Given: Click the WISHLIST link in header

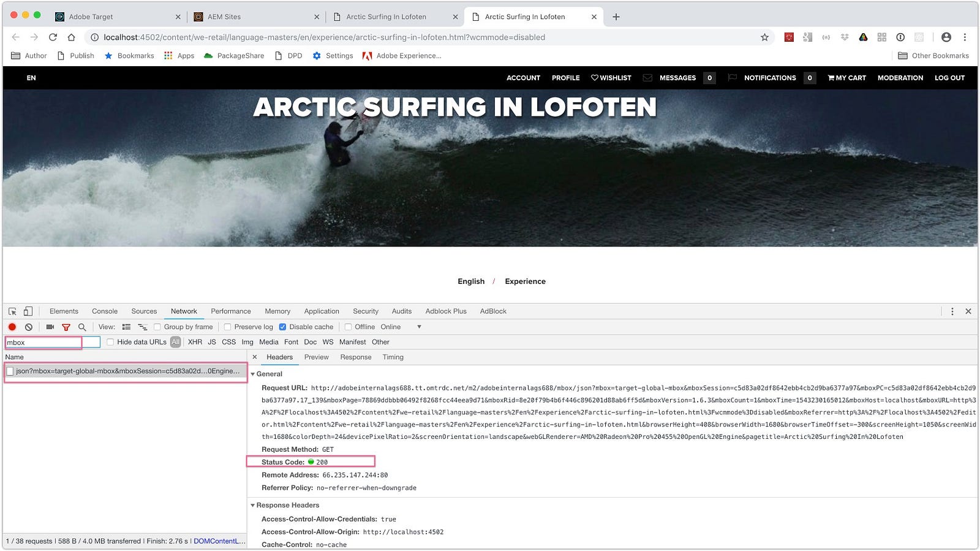Looking at the screenshot, I should point(611,78).
